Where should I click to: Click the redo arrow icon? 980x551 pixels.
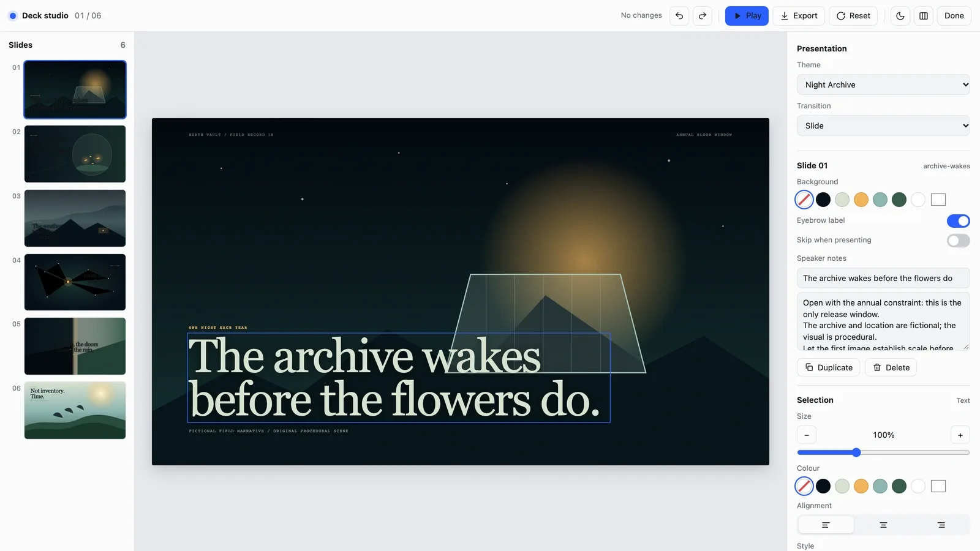(703, 16)
